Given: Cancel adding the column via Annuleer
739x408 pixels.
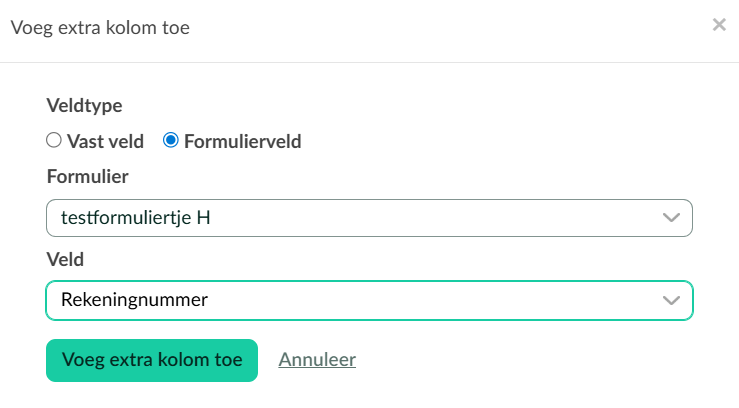Looking at the screenshot, I should tap(317, 360).
